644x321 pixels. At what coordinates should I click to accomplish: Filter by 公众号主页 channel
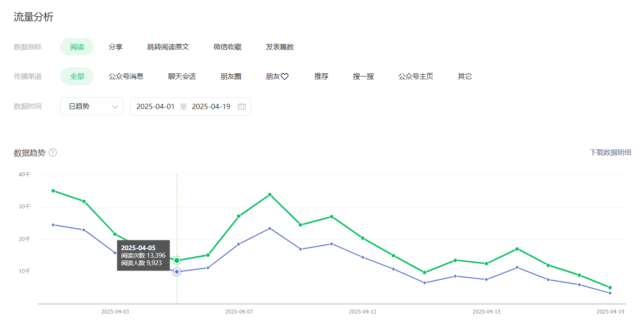point(416,76)
